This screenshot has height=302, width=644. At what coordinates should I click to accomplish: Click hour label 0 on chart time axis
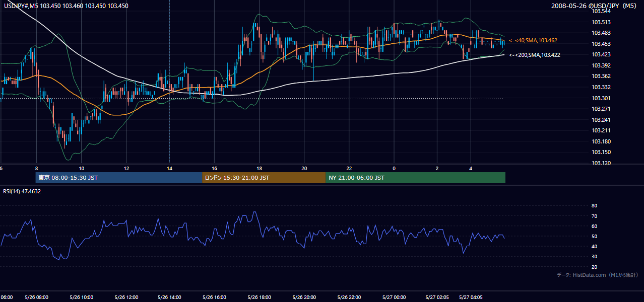[x=394, y=168]
